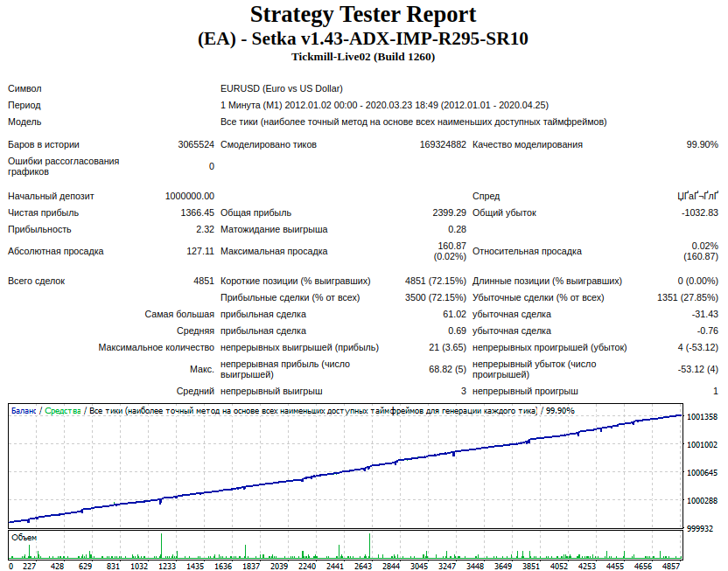Select the 'Смоделировано тиков' label
Viewport: 728px width, 571px height.
[x=269, y=145]
